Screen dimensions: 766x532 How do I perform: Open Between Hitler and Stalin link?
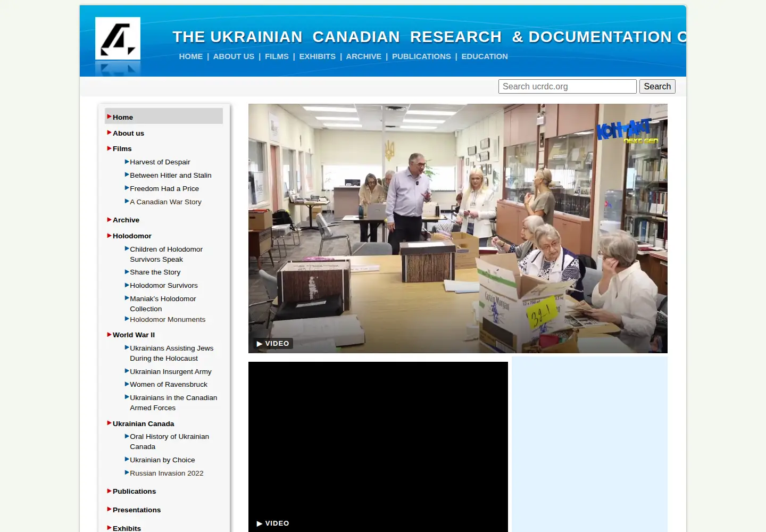coord(171,175)
